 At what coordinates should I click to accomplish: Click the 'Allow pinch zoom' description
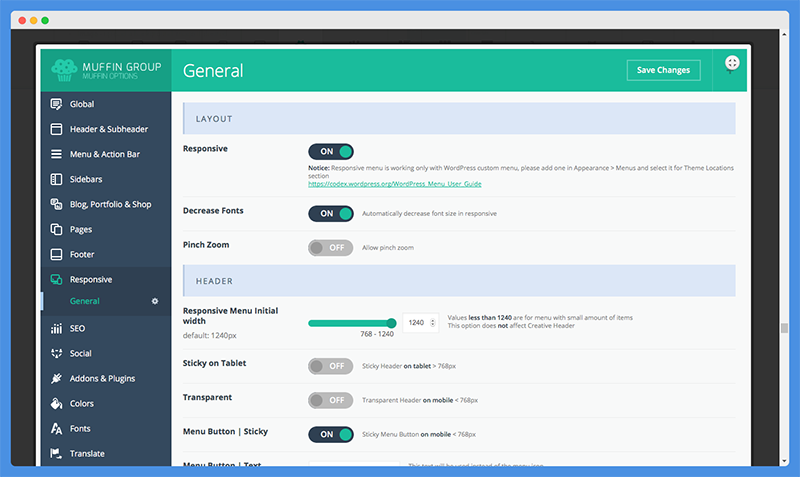coord(388,247)
